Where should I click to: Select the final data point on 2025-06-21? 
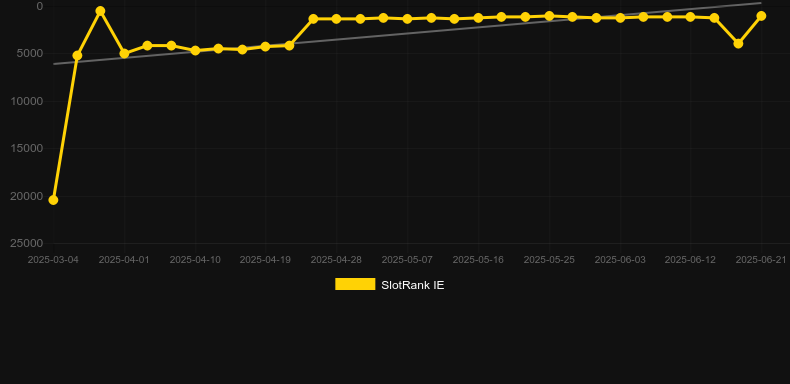(x=761, y=16)
